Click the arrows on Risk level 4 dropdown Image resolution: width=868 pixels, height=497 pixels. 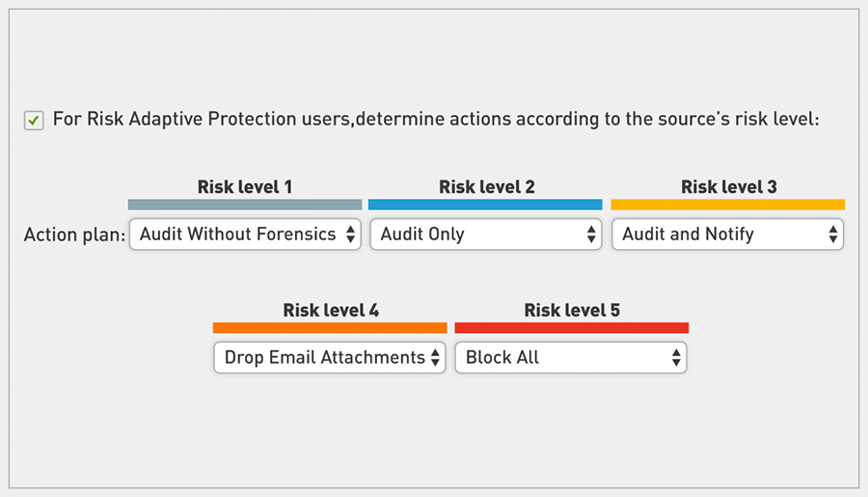coord(435,357)
